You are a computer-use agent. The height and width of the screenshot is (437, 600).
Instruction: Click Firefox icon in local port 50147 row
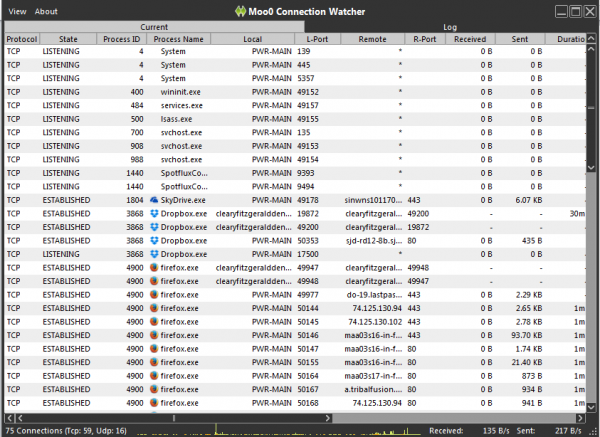point(154,349)
